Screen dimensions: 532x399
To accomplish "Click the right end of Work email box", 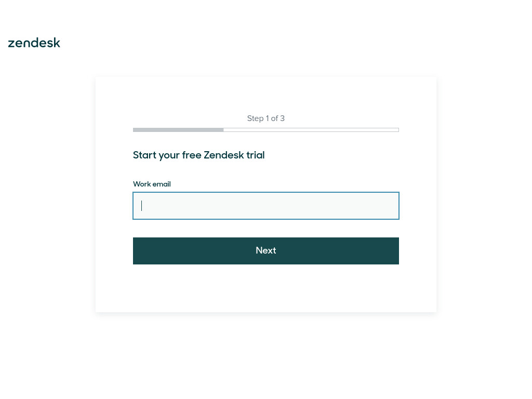I will 390,206.
